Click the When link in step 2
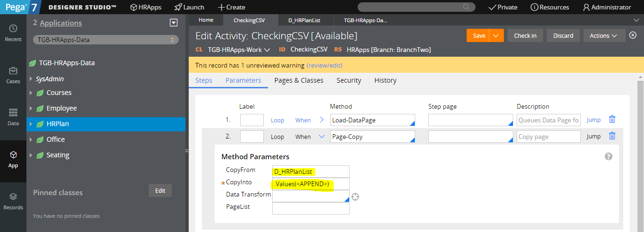 [x=303, y=137]
